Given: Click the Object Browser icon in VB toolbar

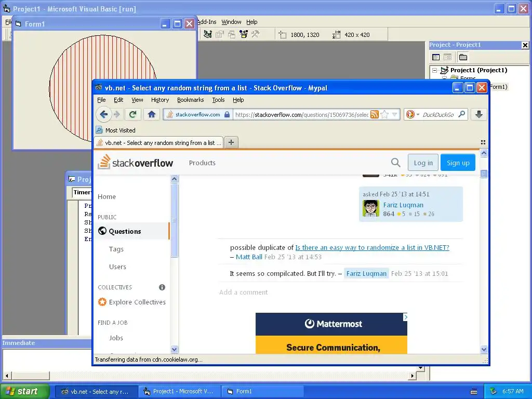Looking at the screenshot, I should (x=244, y=34).
